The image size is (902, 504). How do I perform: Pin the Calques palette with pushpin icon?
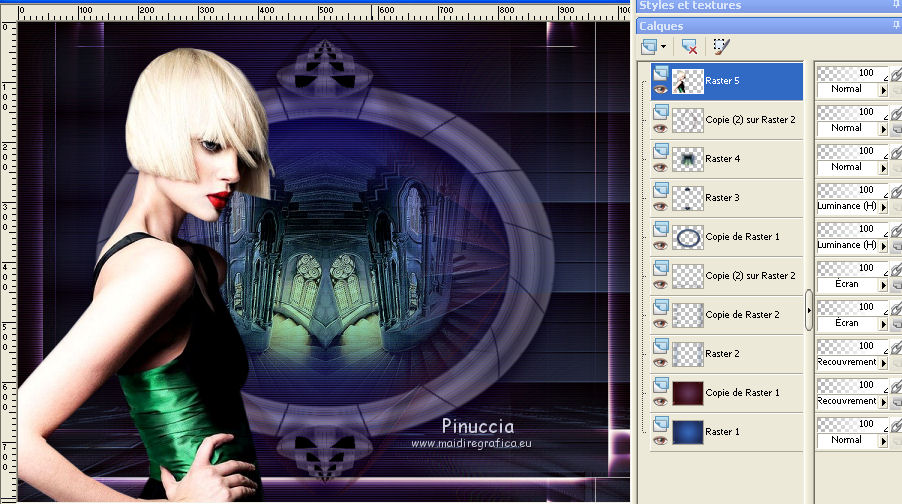click(896, 25)
